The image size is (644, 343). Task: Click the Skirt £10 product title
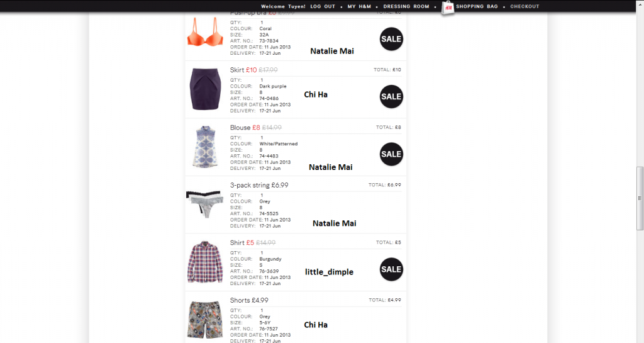coord(243,70)
